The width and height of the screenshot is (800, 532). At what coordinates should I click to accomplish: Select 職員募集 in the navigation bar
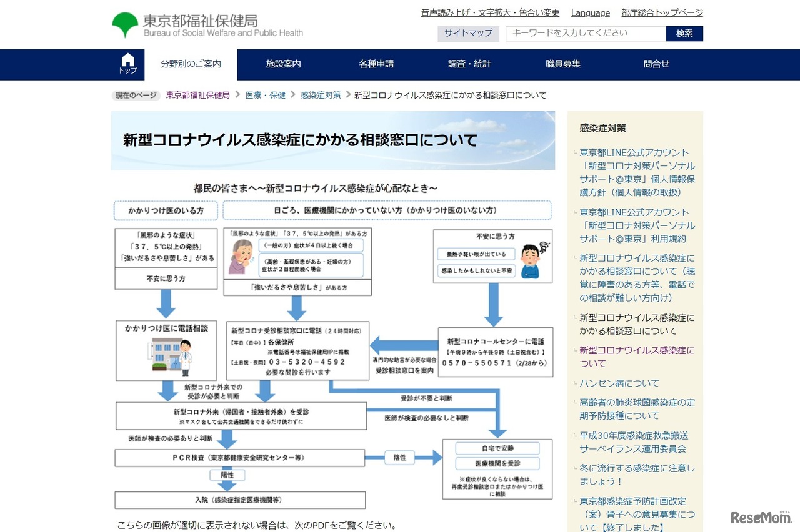pyautogui.click(x=562, y=64)
